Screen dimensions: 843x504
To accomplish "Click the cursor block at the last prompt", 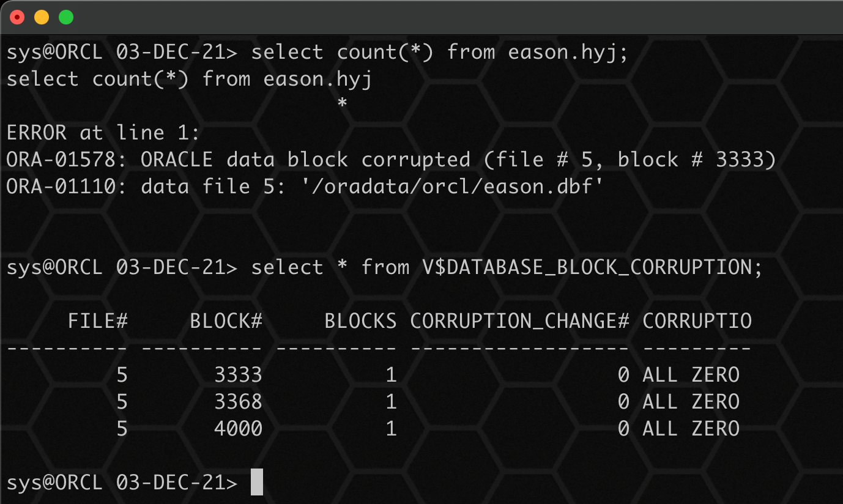I will click(x=257, y=482).
